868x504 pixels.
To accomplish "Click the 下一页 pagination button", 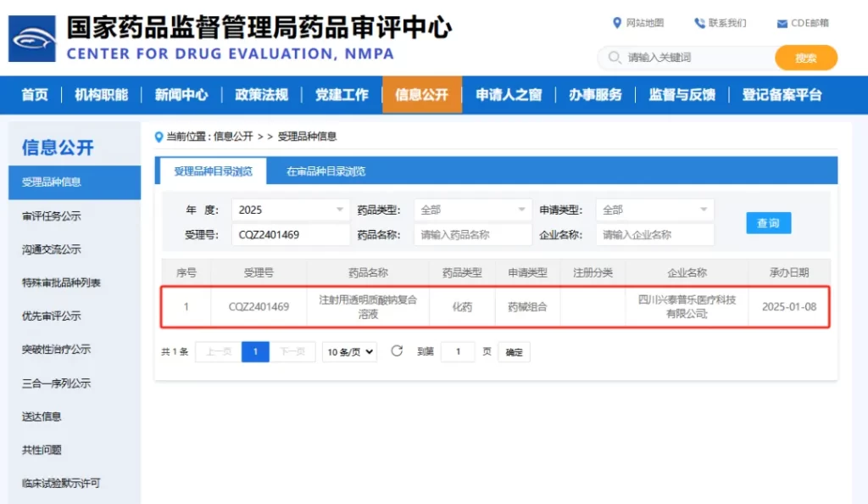I will point(292,351).
